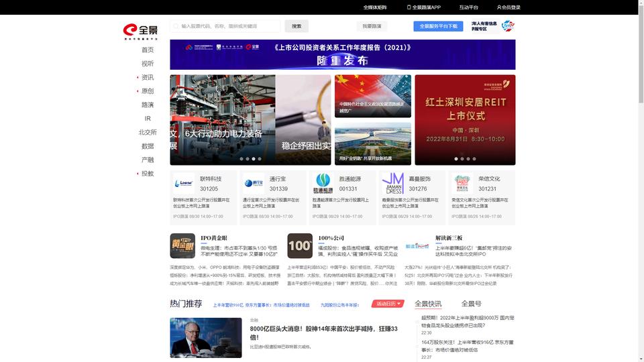This screenshot has width=644, height=362.
Task: Click the 12377 report zone text banner
Action: point(484,26)
